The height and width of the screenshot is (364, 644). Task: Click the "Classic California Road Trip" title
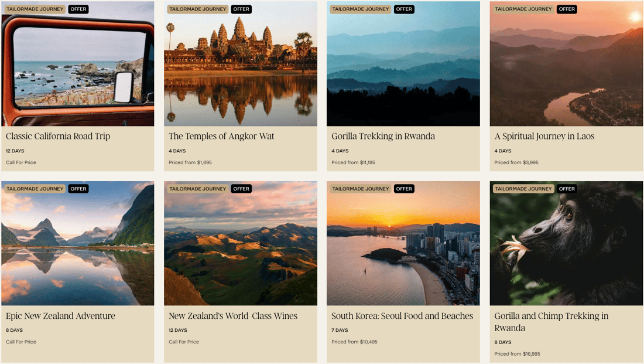(58, 136)
